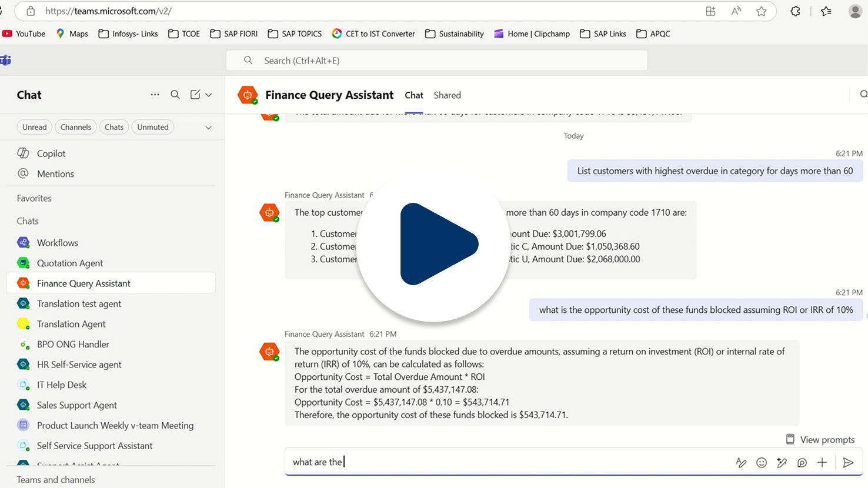Filter chat list by Unmuted
This screenshot has height=488, width=868.
point(153,127)
